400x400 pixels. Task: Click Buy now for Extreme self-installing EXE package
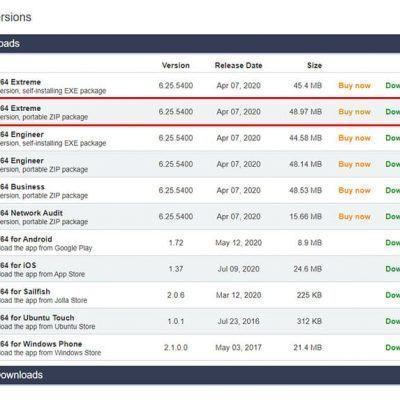tap(354, 86)
